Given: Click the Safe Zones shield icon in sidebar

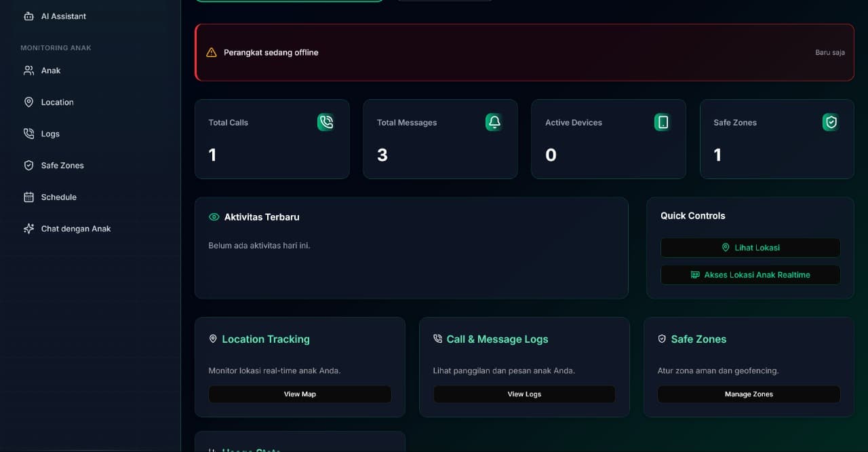Looking at the screenshot, I should pos(28,165).
